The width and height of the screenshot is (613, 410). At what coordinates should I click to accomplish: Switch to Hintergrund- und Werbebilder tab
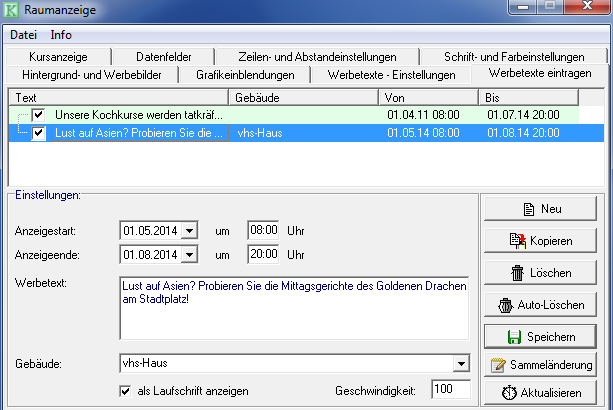click(92, 75)
